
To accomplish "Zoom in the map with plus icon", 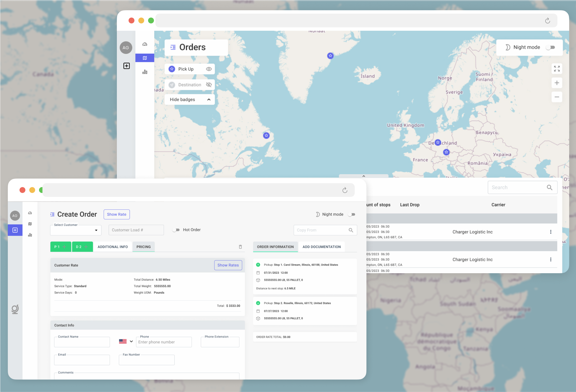I will click(557, 83).
